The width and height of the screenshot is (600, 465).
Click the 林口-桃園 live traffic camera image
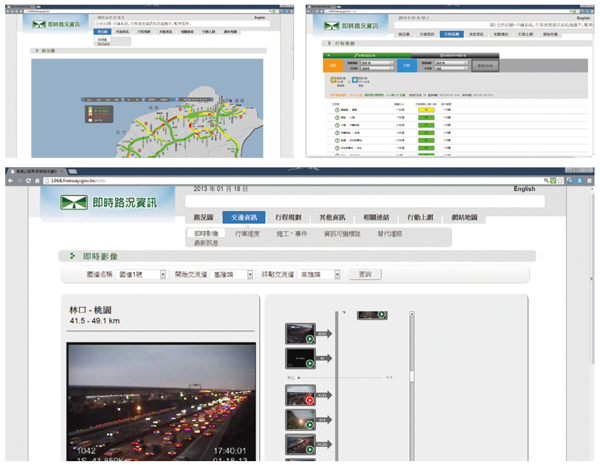click(x=159, y=405)
